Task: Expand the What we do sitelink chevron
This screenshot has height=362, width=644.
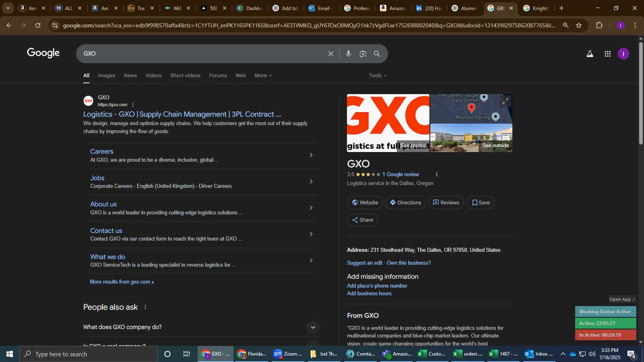Action: pos(311,261)
